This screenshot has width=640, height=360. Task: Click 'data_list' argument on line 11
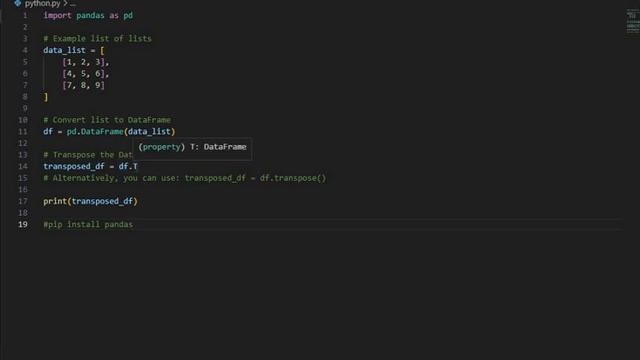coord(149,131)
